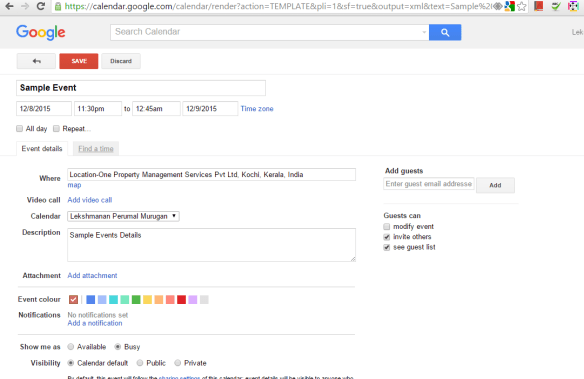Open the search options dropdown arrow
This screenshot has width=584, height=379.
(x=424, y=32)
